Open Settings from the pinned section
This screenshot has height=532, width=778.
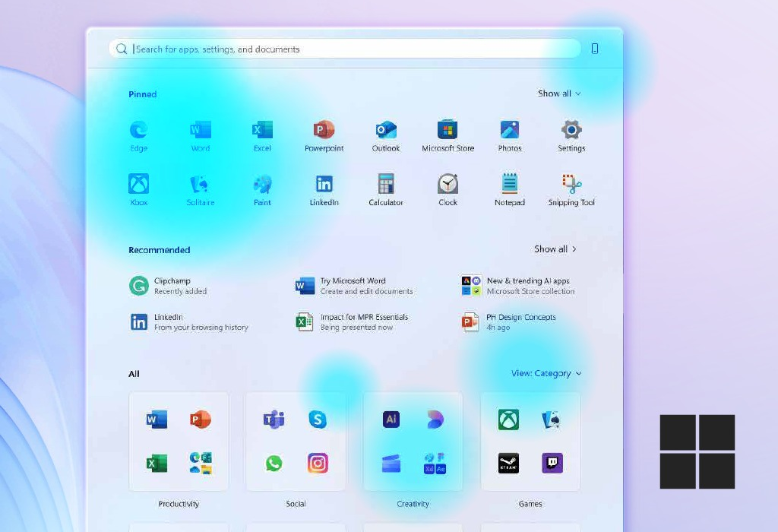tap(571, 130)
